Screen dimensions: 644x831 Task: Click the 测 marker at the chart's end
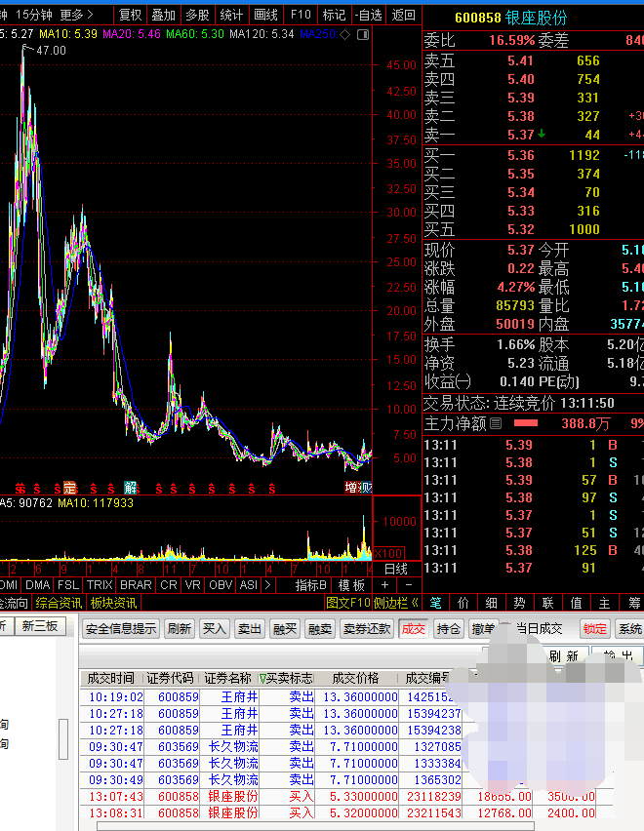point(365,487)
